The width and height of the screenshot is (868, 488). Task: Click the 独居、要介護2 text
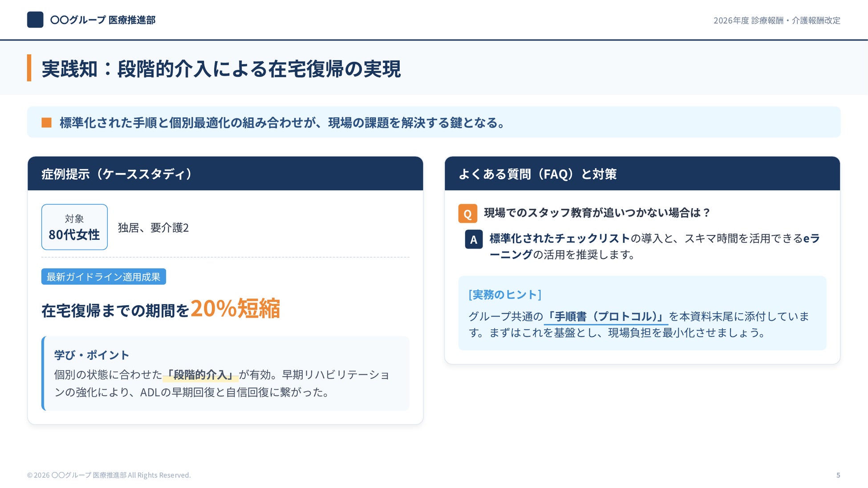(x=153, y=228)
